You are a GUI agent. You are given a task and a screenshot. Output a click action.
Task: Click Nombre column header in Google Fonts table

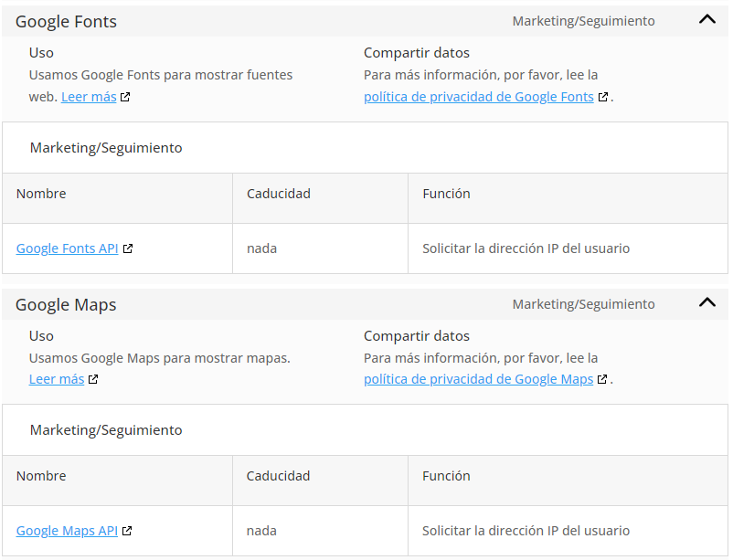click(41, 194)
